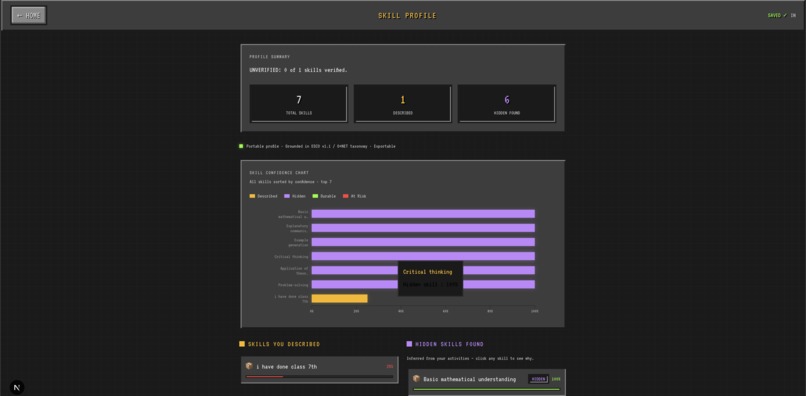Image resolution: width=806 pixels, height=396 pixels.
Task: Click the Critical thinking axis label
Action: point(291,256)
